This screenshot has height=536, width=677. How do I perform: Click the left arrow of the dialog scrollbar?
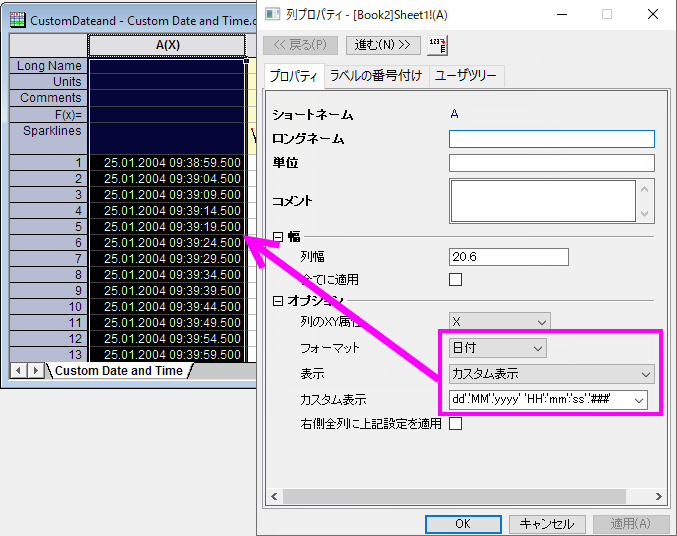pyautogui.click(x=274, y=496)
